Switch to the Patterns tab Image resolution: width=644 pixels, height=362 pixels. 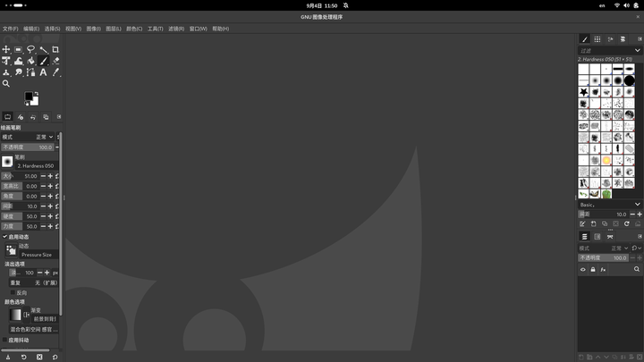coord(597,39)
